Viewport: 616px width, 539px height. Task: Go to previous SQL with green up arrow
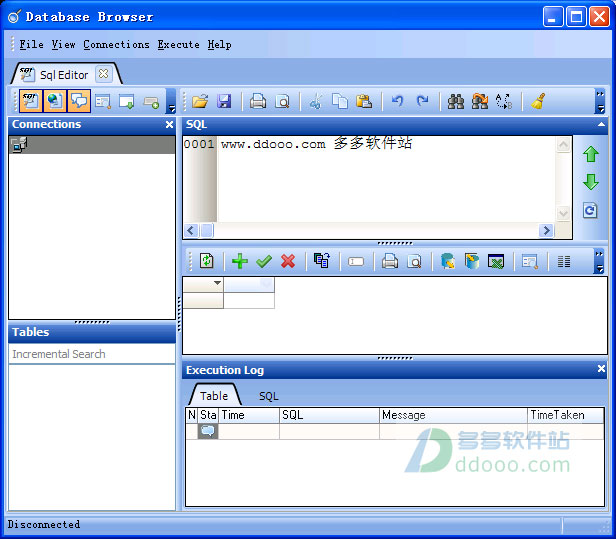[590, 154]
